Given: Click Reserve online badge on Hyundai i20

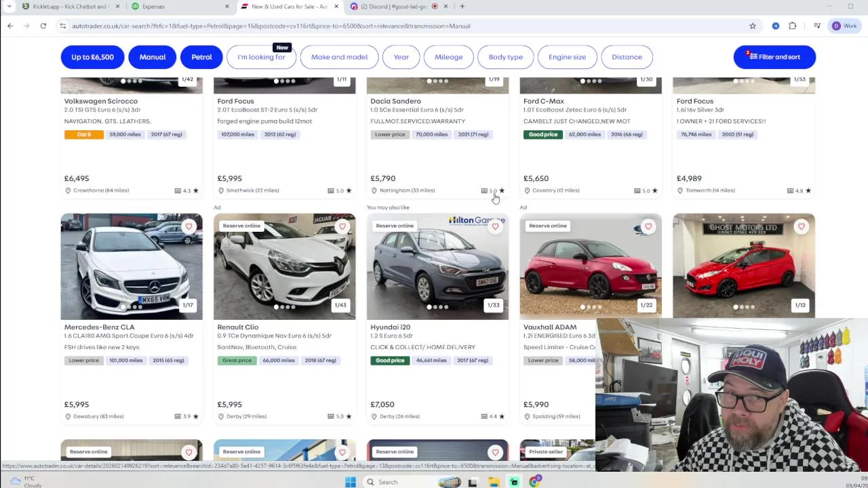Looking at the screenshot, I should [395, 226].
